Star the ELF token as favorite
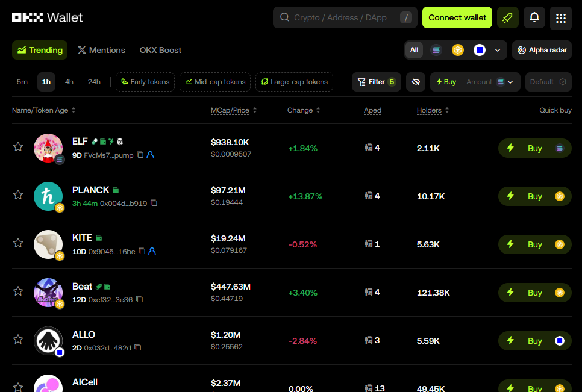This screenshot has width=582, height=392. (x=18, y=147)
